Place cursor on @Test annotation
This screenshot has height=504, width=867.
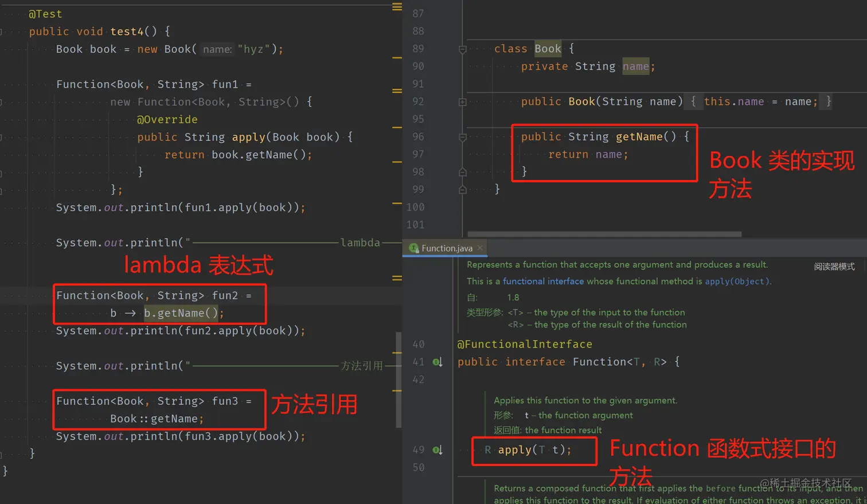tap(45, 14)
